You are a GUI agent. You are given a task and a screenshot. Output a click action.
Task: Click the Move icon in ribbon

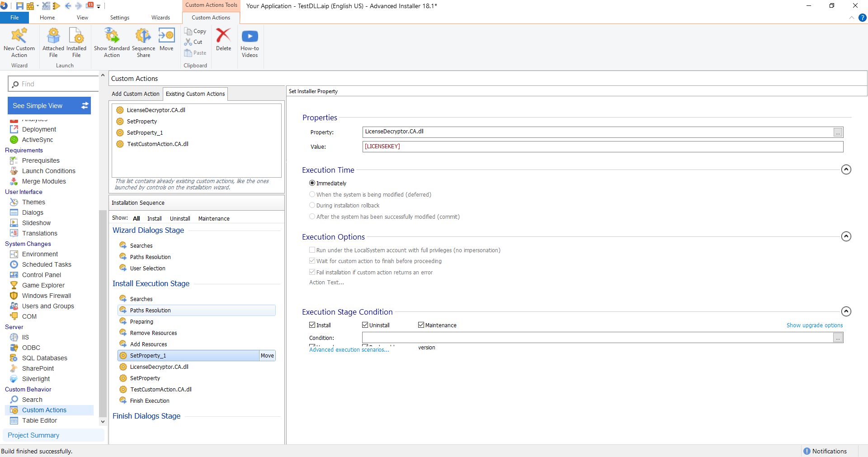pos(166,36)
